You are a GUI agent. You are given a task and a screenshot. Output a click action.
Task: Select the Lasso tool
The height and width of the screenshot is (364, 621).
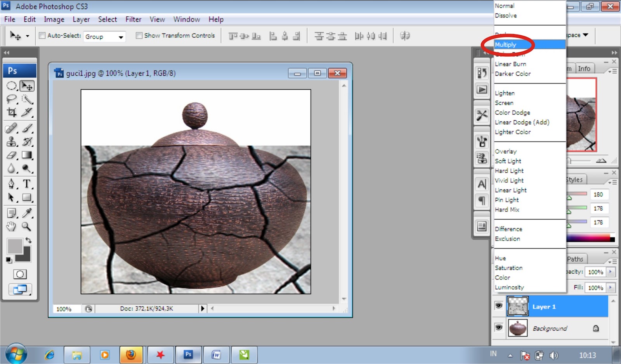(12, 99)
